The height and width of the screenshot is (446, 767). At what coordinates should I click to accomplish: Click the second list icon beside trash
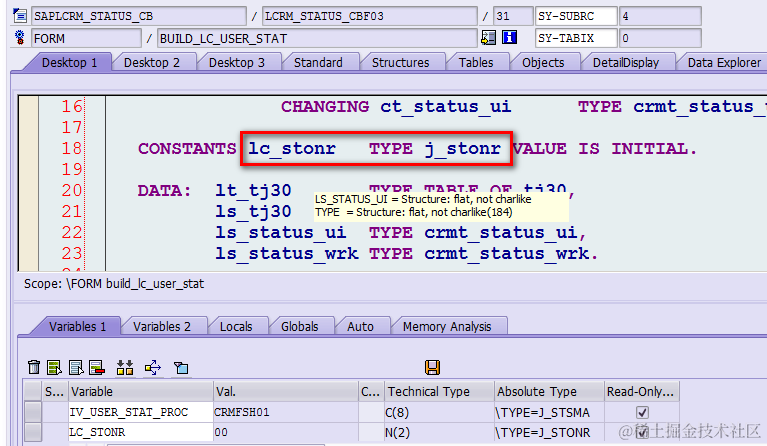(x=76, y=367)
